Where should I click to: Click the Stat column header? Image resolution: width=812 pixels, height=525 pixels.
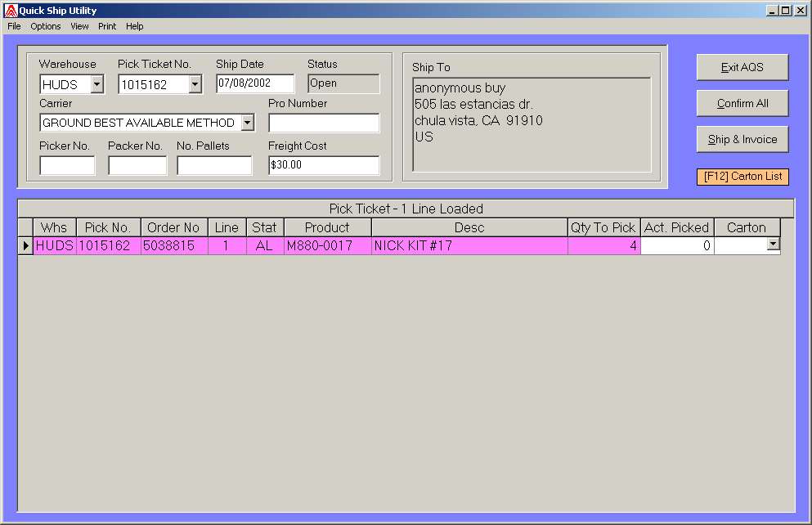click(x=265, y=228)
